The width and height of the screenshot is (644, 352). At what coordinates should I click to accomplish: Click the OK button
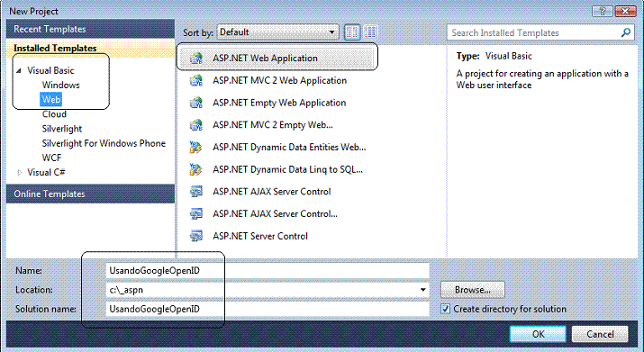point(538,334)
